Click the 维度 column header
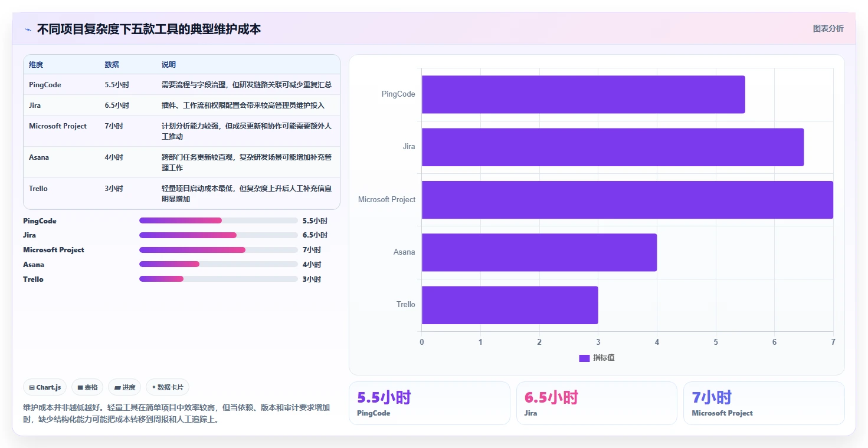This screenshot has width=868, height=448. (x=36, y=65)
